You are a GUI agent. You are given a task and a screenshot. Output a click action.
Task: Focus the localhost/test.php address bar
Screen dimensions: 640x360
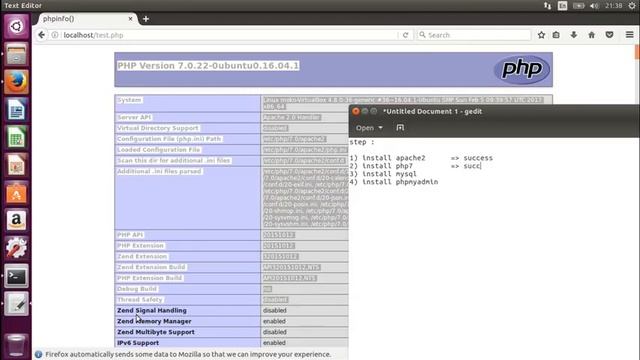(229, 35)
